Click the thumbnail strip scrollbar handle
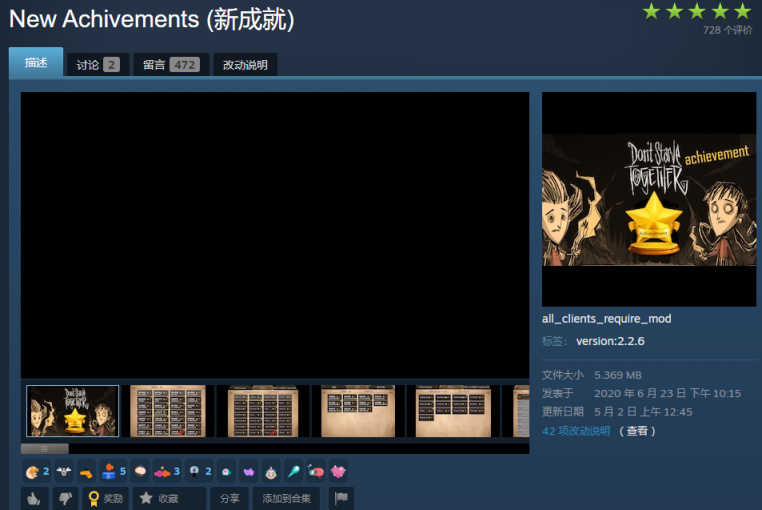The width and height of the screenshot is (762, 510). tap(45, 448)
